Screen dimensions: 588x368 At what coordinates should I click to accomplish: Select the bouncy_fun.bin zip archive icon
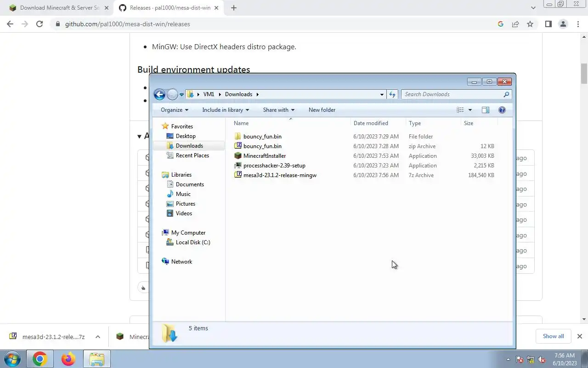click(x=237, y=146)
